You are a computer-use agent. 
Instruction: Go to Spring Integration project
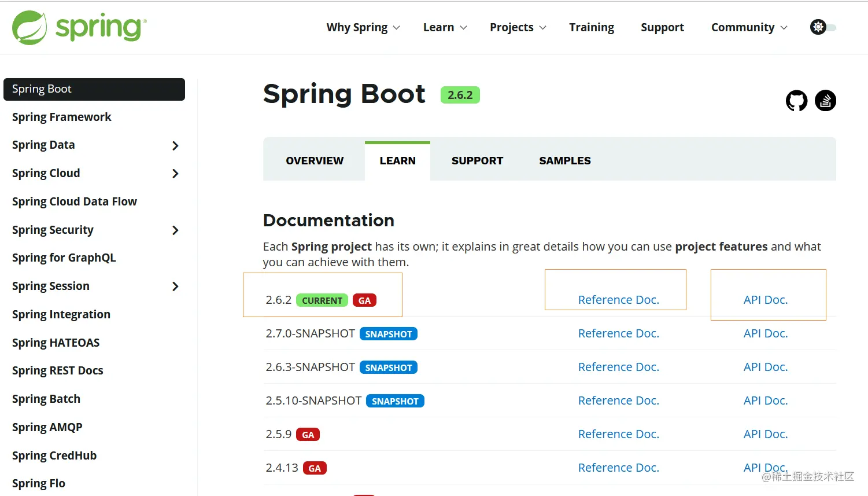click(x=61, y=314)
